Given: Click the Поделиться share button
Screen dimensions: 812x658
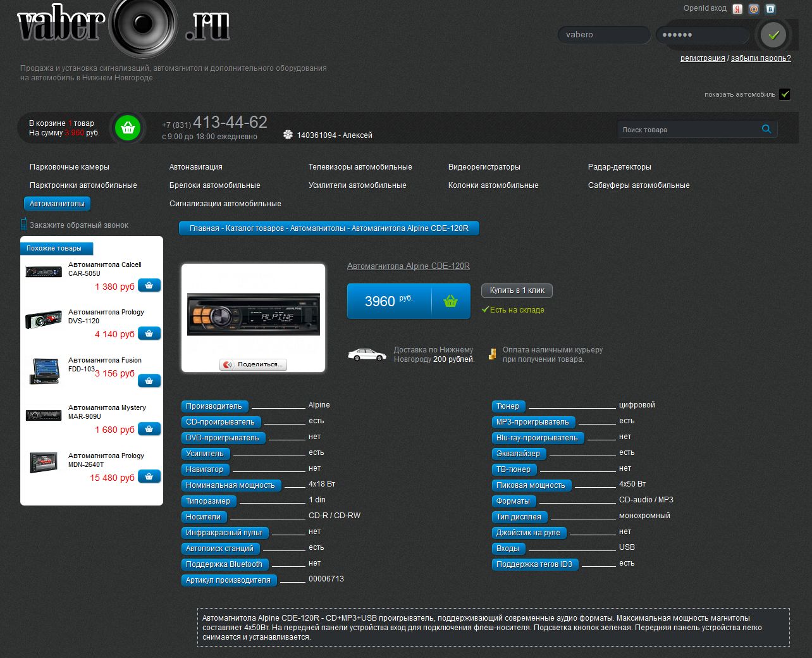Looking at the screenshot, I should tap(253, 364).
